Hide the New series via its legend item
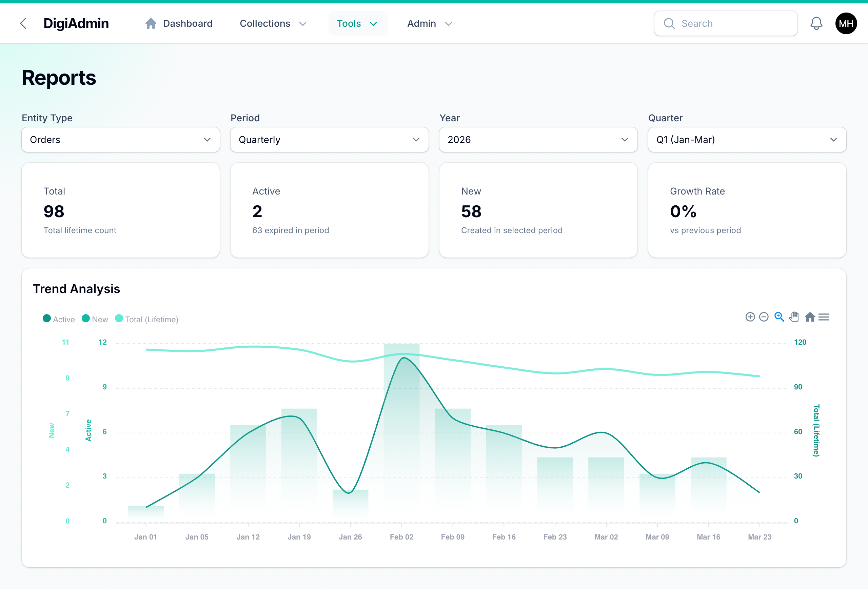Screen dimensions: 868x589 tap(95, 319)
